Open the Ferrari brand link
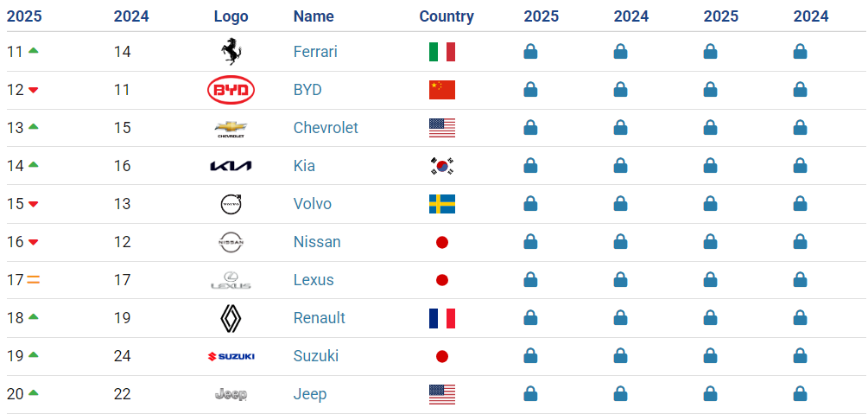Viewport: 868px width, 414px height. point(315,52)
